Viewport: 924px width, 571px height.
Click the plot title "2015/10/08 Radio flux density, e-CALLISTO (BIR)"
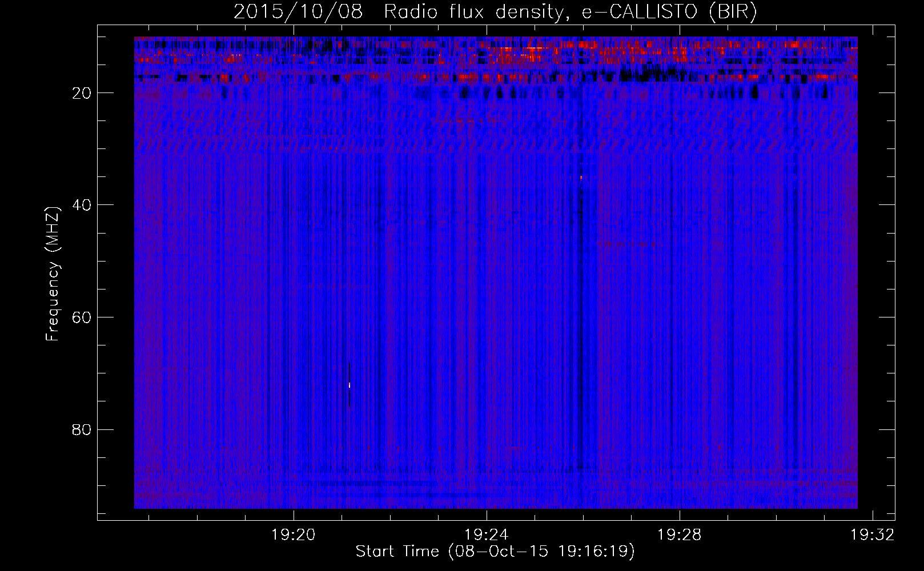(495, 12)
